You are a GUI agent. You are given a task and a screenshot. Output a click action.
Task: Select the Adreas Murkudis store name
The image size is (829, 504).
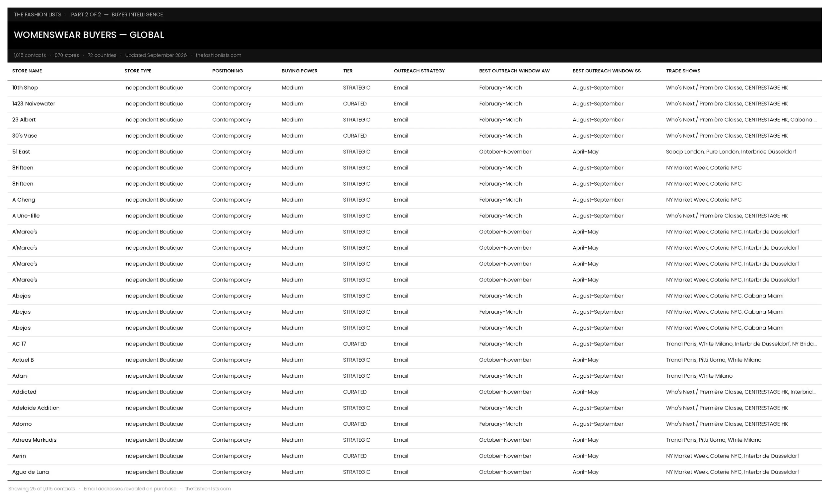pyautogui.click(x=34, y=440)
